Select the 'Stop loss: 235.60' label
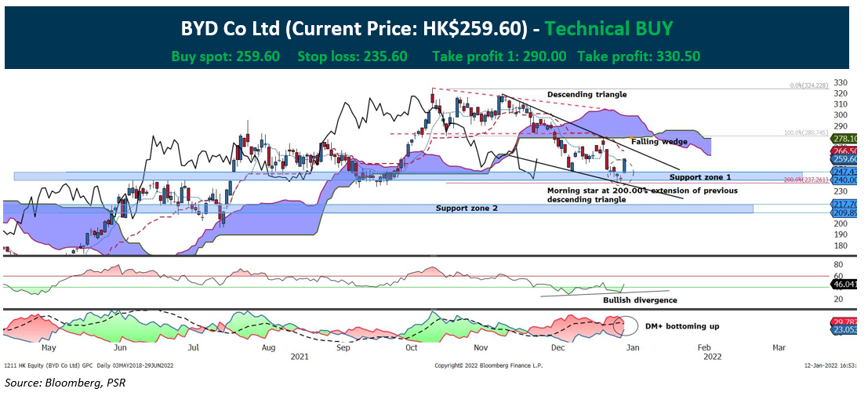The height and width of the screenshot is (403, 868). [353, 56]
